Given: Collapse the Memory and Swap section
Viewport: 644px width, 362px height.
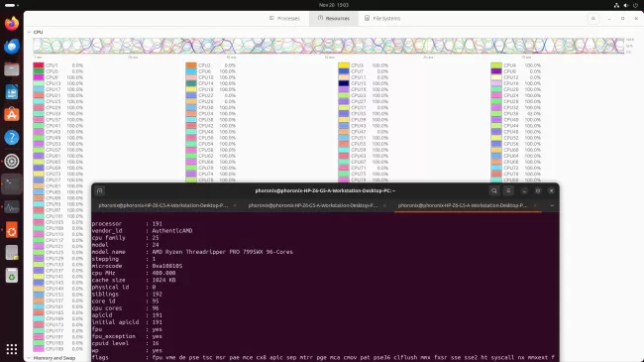Looking at the screenshot, I should coord(29,358).
